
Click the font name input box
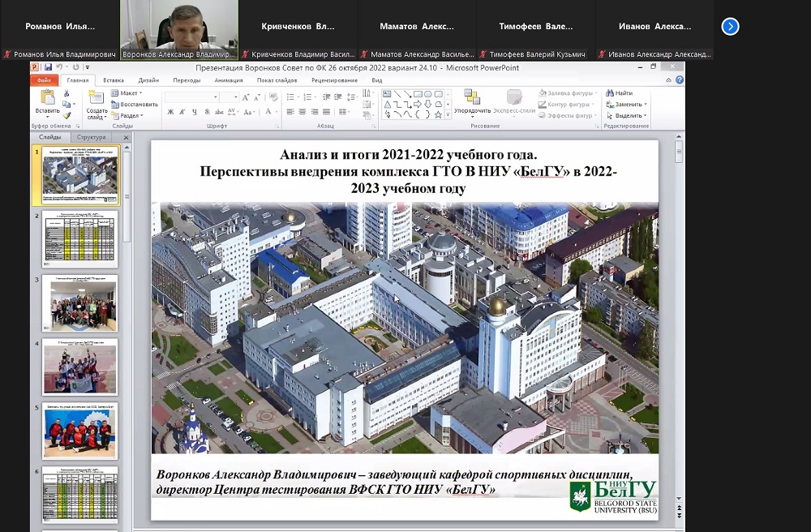[190, 97]
